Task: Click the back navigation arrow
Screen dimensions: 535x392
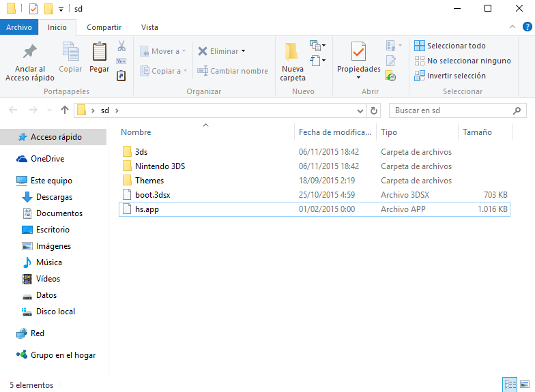Action: [x=13, y=110]
